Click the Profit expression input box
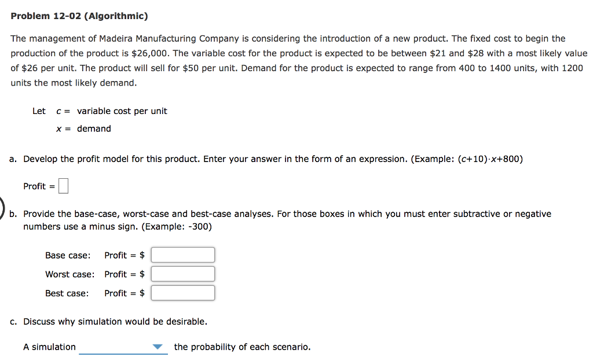593x364 pixels. tap(63, 185)
